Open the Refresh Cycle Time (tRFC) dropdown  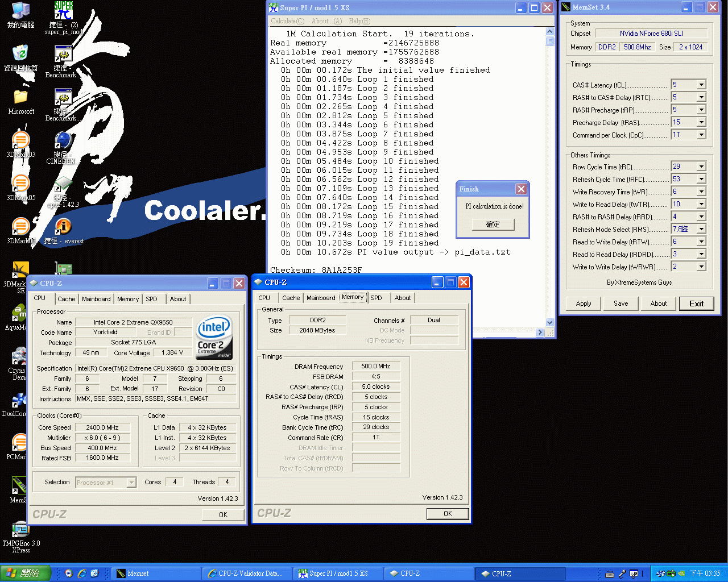click(x=701, y=179)
